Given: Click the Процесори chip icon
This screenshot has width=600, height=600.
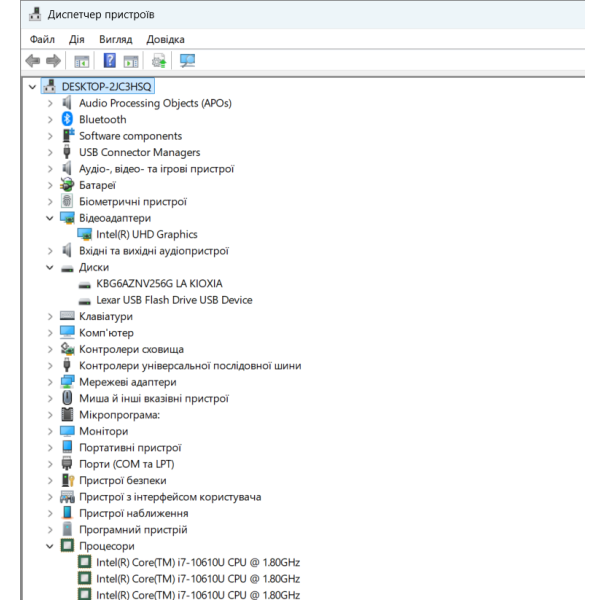Looking at the screenshot, I should [67, 545].
